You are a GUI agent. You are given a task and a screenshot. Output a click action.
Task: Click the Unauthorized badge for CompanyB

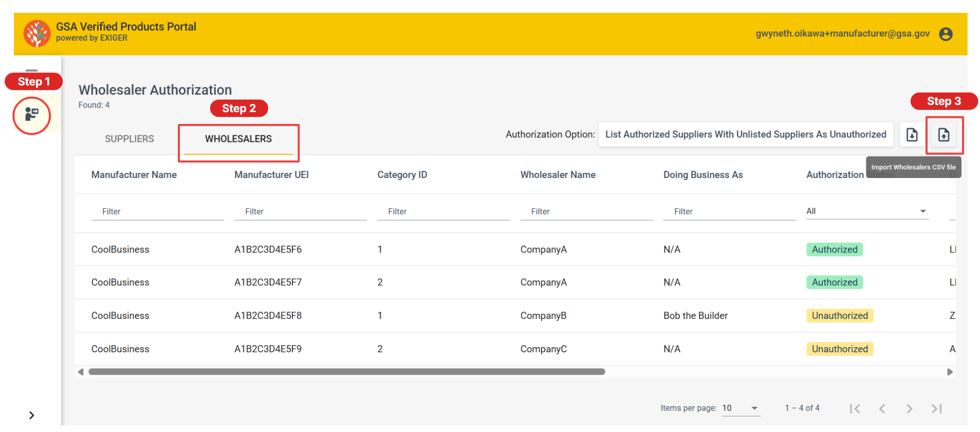click(x=840, y=316)
